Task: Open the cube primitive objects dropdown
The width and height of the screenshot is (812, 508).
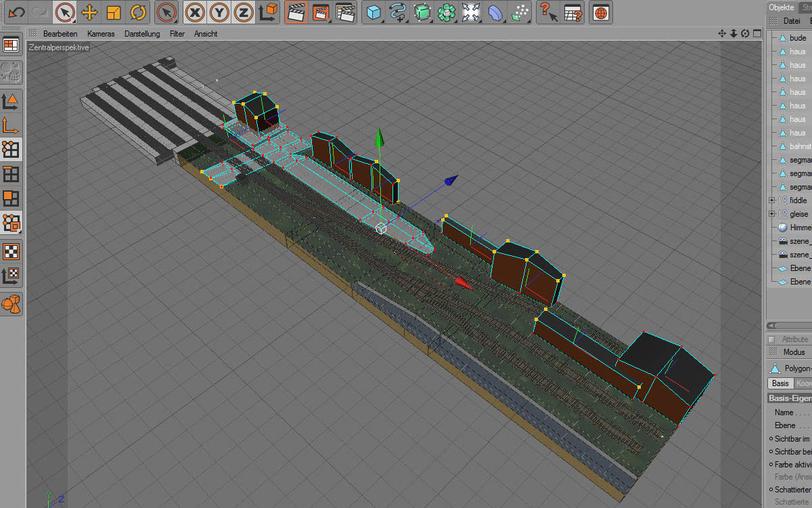Action: tap(374, 12)
